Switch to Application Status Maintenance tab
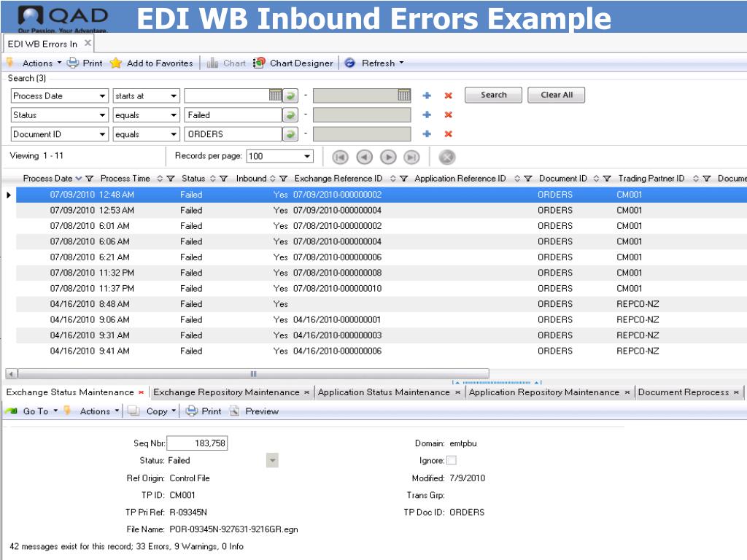 tap(384, 392)
